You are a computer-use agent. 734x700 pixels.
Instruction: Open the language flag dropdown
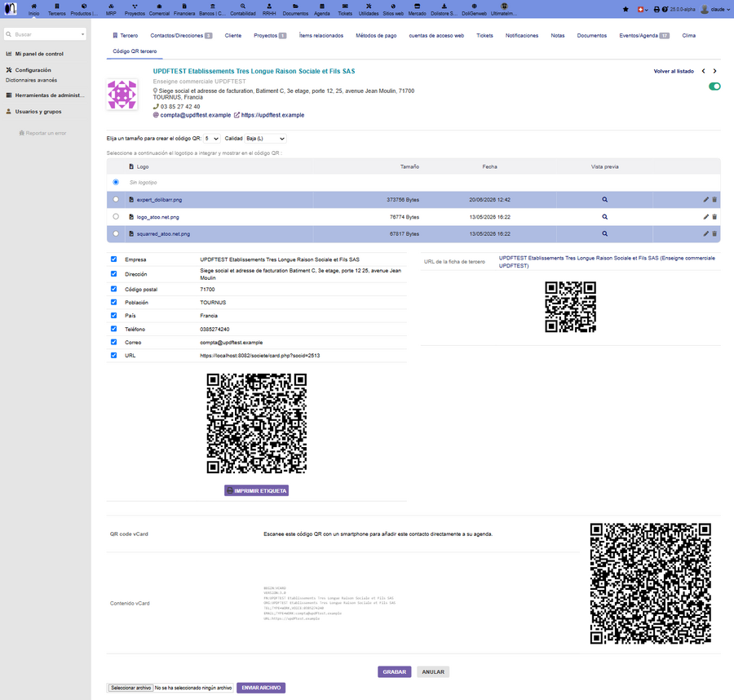[643, 9]
